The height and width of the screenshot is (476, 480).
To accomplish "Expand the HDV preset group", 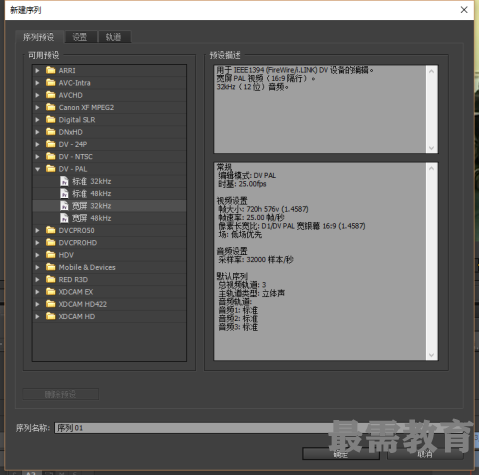I will pos(37,255).
